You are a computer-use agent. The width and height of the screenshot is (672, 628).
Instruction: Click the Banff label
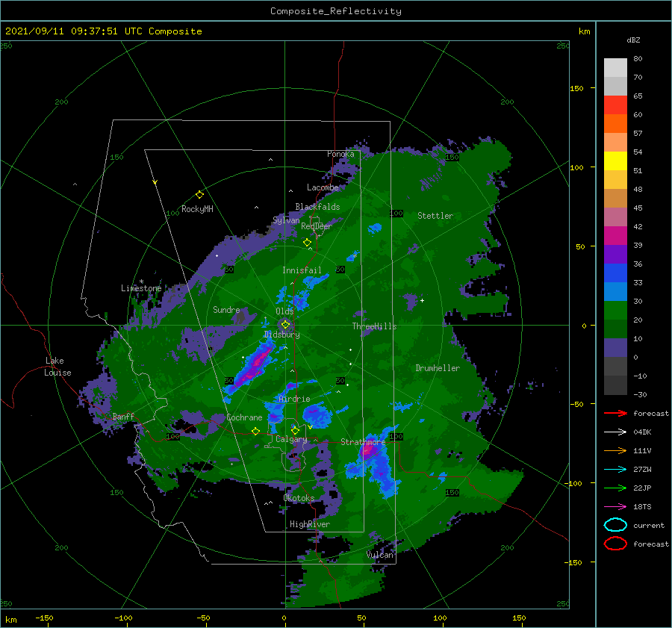pyautogui.click(x=123, y=416)
